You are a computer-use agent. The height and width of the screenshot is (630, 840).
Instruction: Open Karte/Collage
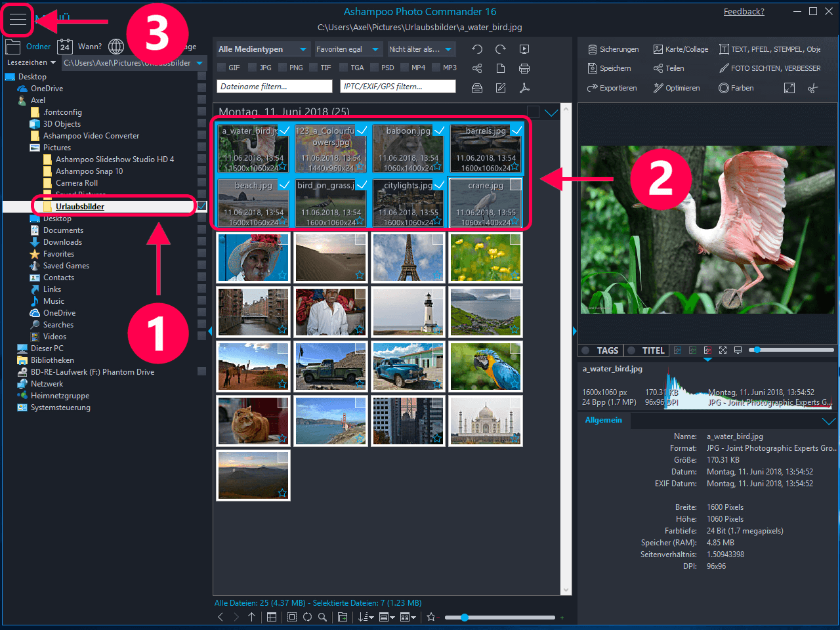(x=681, y=49)
